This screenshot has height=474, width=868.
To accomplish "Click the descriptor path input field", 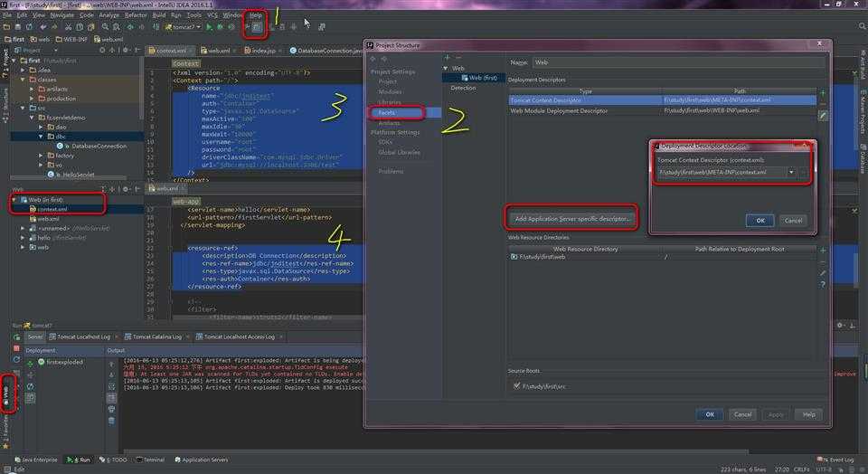I will tap(722, 172).
